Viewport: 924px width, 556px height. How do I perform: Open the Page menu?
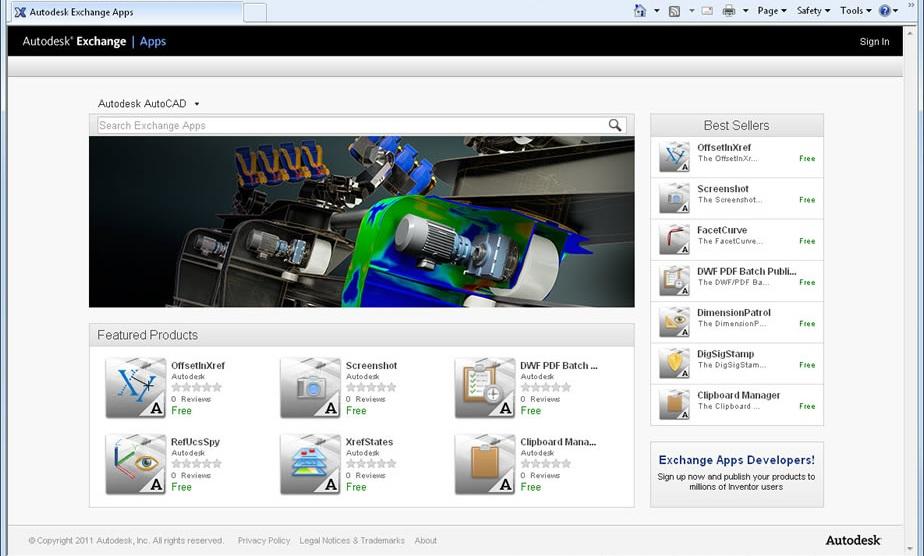point(772,11)
